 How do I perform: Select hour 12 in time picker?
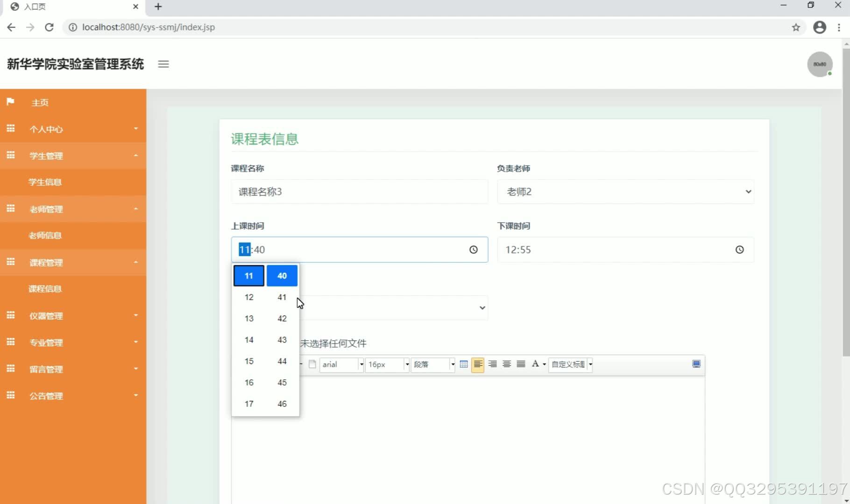[249, 297]
